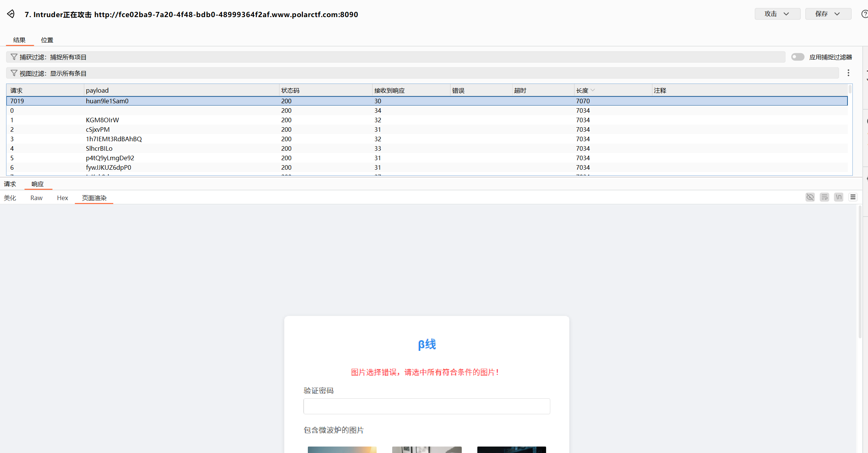
Task: Toggle the line wrap icon
Action: click(824, 197)
